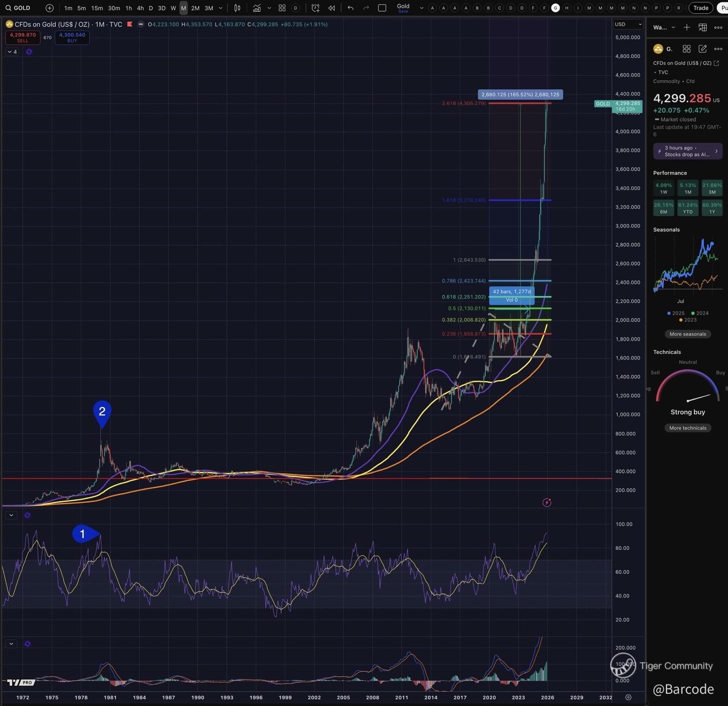
Task: Switch to the H layout circle
Action: [x=566, y=8]
